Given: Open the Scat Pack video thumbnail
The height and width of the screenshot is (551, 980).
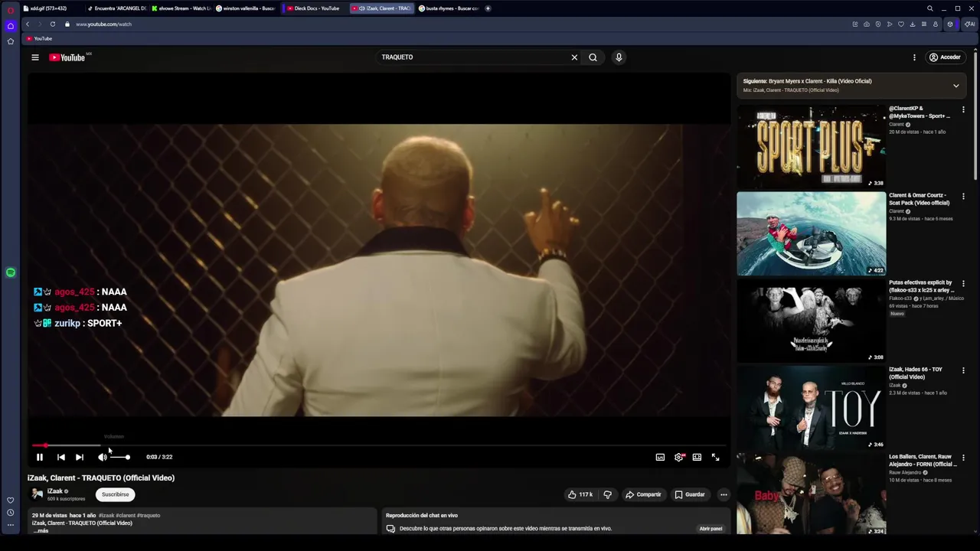Looking at the screenshot, I should click(x=811, y=233).
